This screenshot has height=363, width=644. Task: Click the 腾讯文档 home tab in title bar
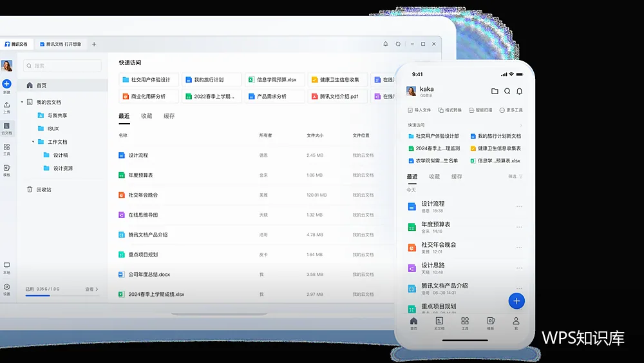click(17, 44)
